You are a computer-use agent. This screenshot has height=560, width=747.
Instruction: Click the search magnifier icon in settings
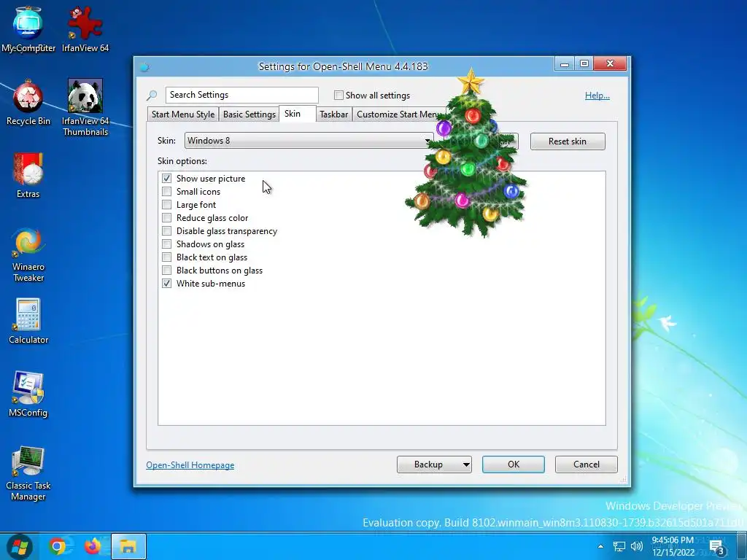152,96
